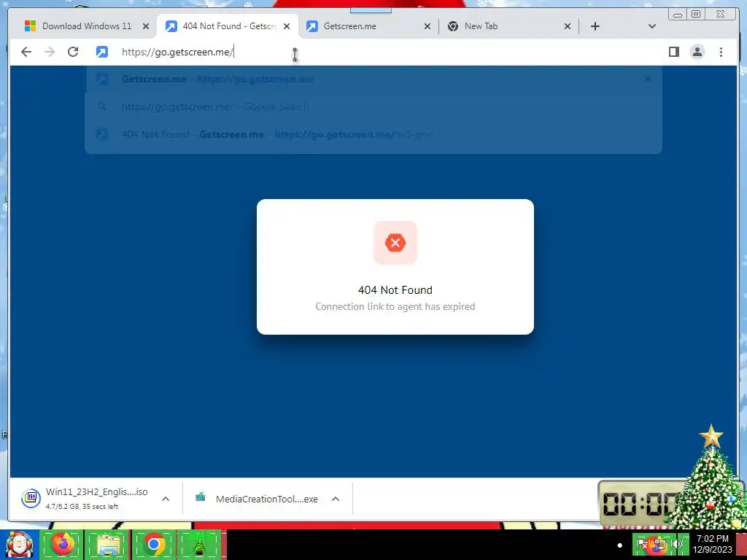Screen dimensions: 747x560
Task: Expand the tab search chevron
Action: [x=652, y=26]
